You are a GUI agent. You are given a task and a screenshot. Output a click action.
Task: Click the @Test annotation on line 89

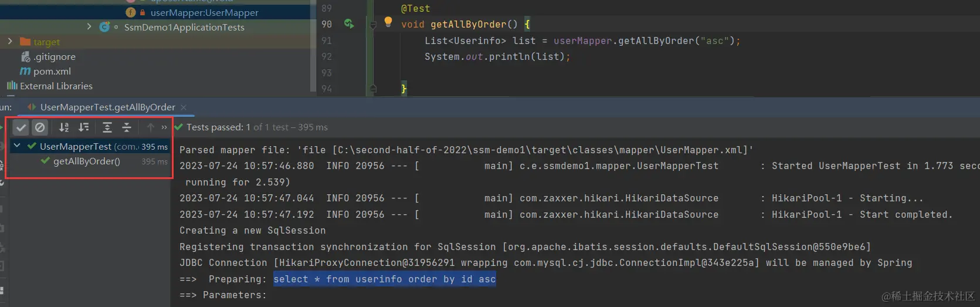tap(416, 9)
